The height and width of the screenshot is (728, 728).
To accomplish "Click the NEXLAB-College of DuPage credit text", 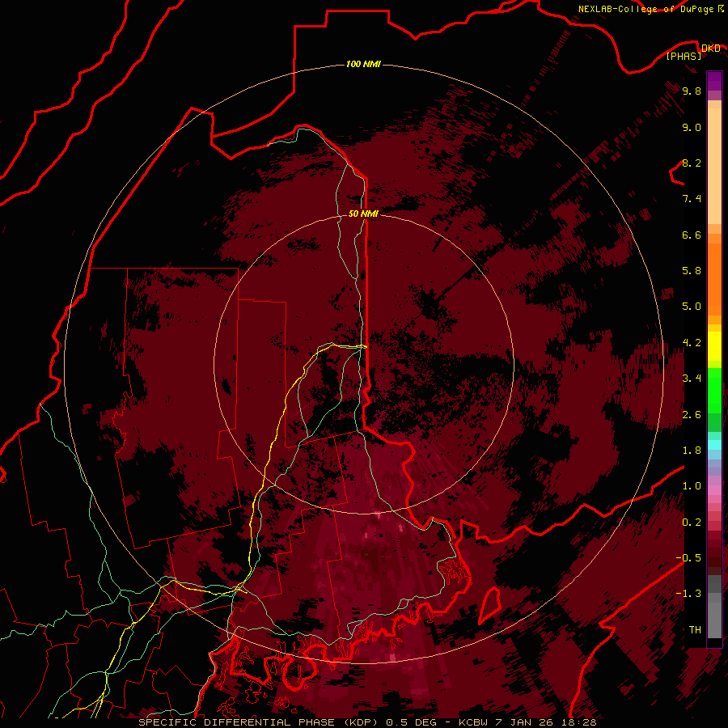I will (x=647, y=9).
